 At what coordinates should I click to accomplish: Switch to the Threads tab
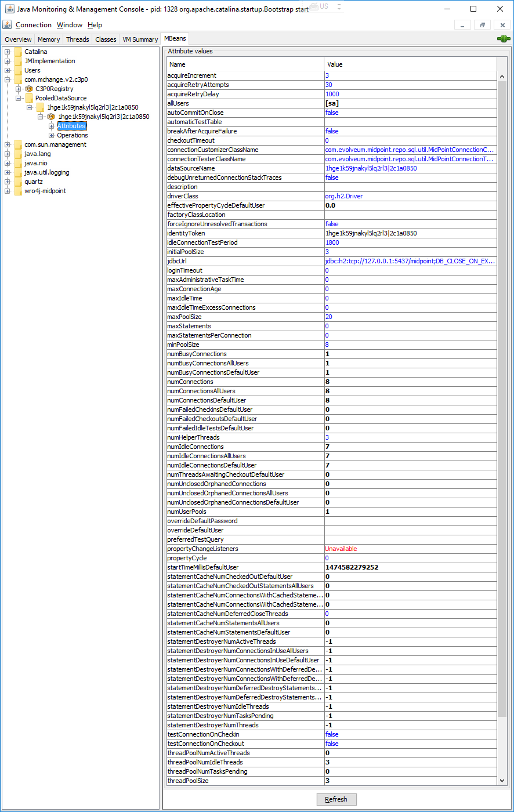tap(77, 39)
